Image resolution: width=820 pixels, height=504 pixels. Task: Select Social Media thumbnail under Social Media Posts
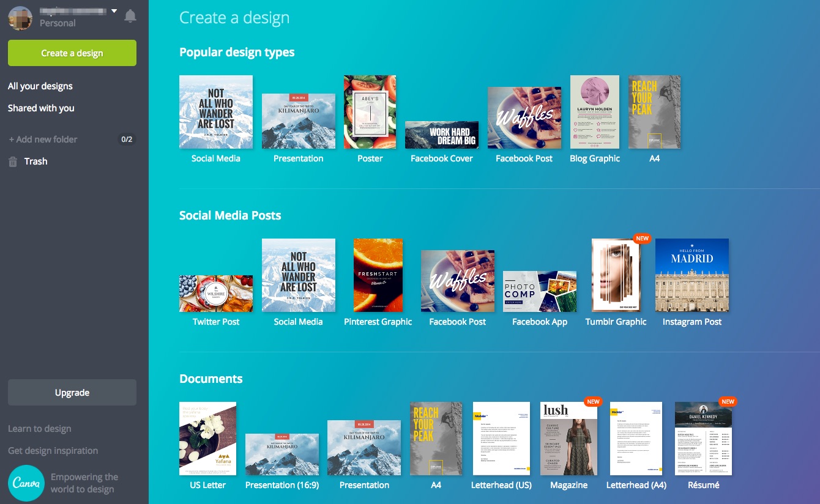(299, 275)
